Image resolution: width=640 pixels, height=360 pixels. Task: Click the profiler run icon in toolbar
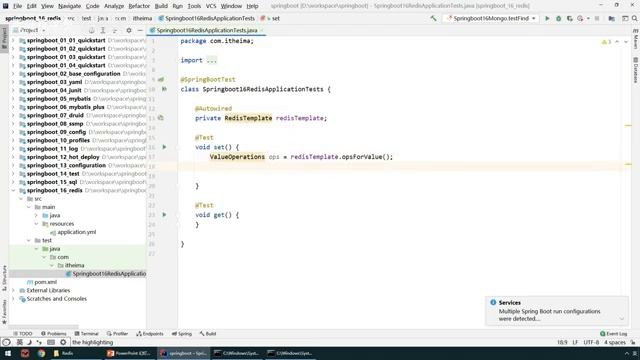click(580, 18)
